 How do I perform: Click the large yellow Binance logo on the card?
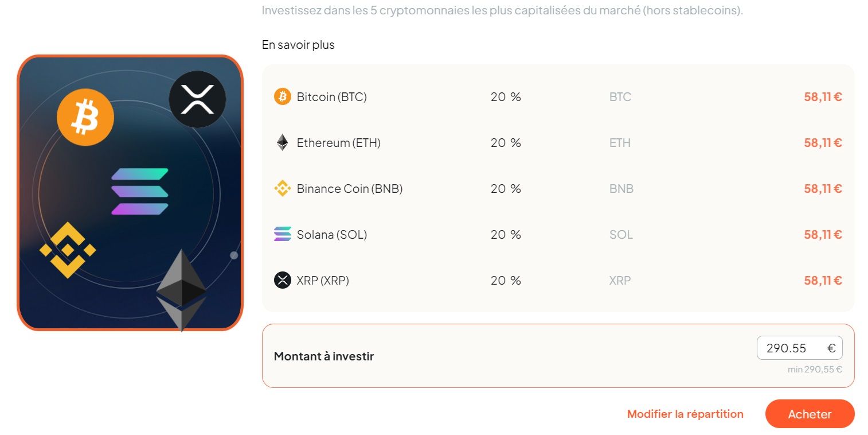(68, 250)
